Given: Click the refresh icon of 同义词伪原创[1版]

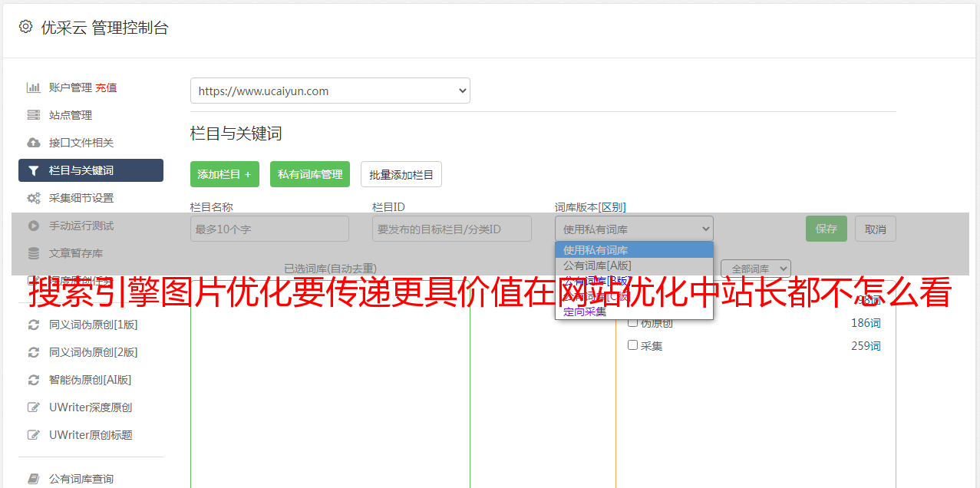Looking at the screenshot, I should coord(34,325).
